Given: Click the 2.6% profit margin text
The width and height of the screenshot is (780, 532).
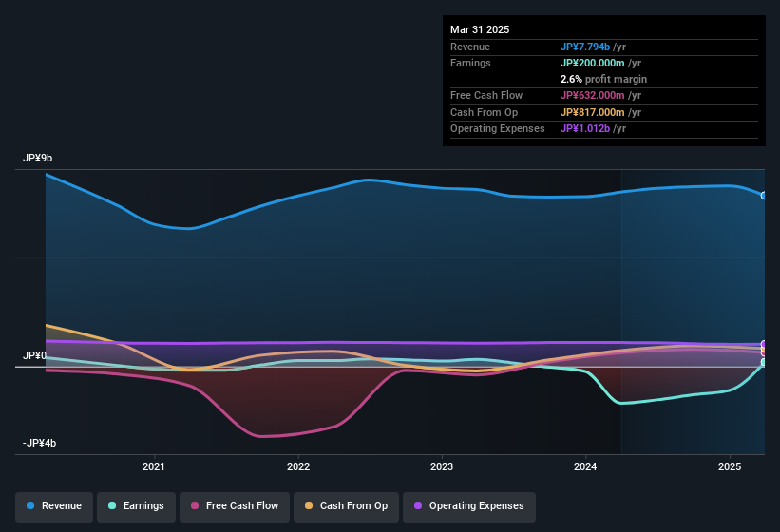Looking at the screenshot, I should tap(604, 79).
